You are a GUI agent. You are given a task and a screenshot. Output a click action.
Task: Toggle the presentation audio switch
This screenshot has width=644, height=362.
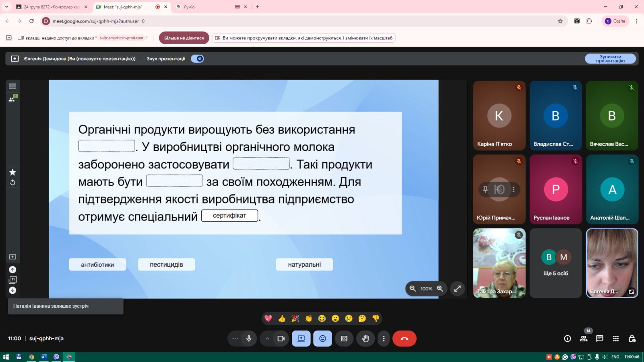tap(197, 59)
